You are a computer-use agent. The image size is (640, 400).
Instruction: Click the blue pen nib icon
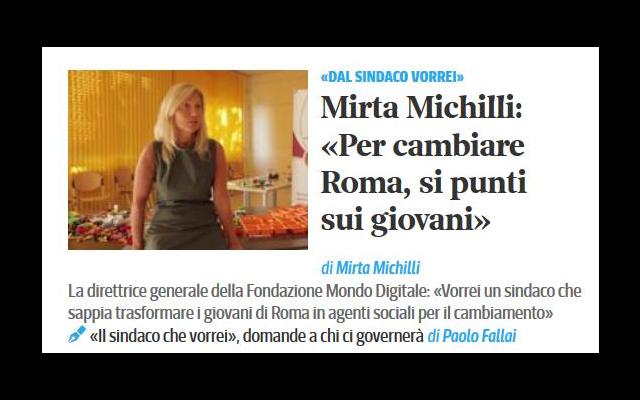(77, 334)
